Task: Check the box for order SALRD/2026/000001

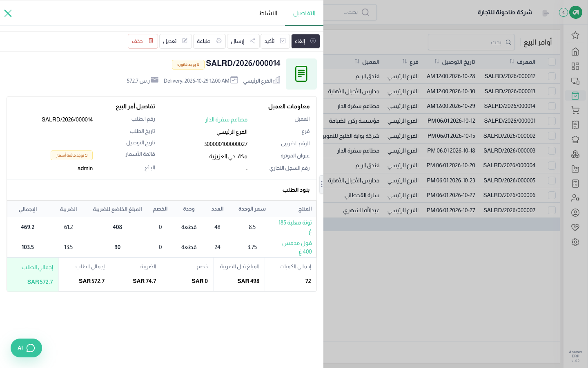Action: (552, 121)
